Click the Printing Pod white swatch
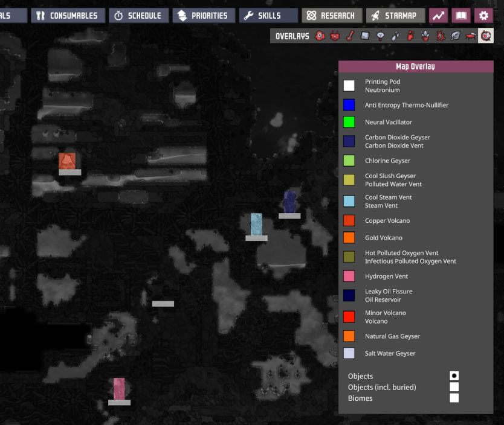 tap(349, 86)
